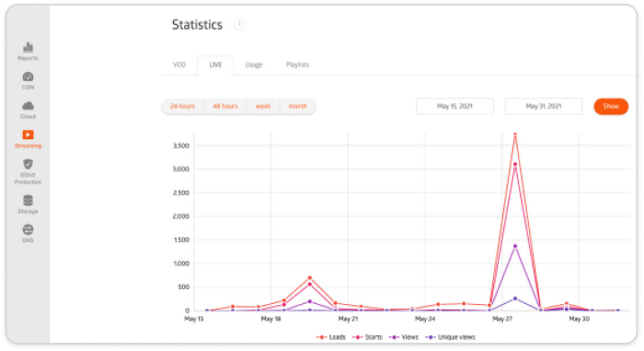Screen dimensions: 644x351
Task: Toggle the Starts series in legend
Action: (367, 337)
